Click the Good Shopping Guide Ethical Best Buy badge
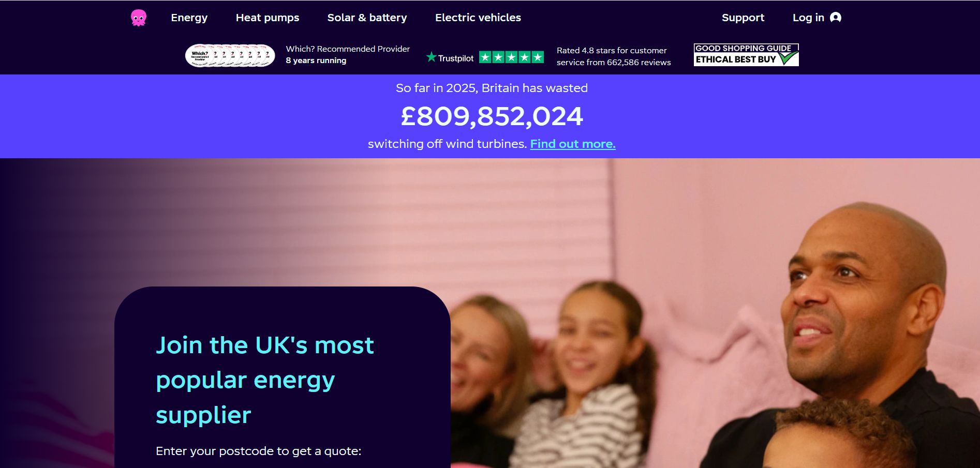This screenshot has width=980, height=468. pyautogui.click(x=746, y=55)
